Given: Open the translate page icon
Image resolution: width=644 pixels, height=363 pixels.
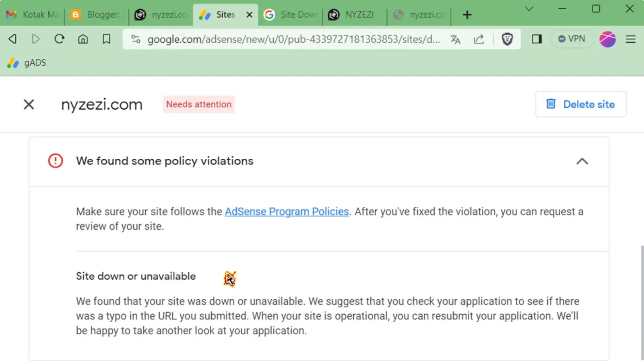Looking at the screenshot, I should [455, 39].
